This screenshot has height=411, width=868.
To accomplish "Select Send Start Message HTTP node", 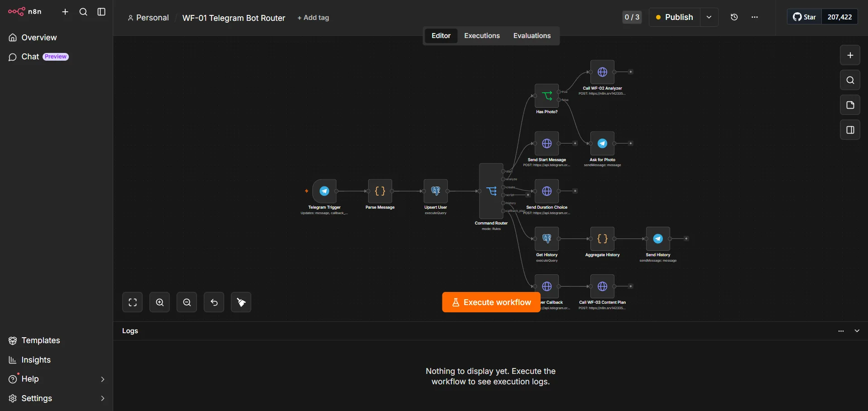I will [x=547, y=143].
